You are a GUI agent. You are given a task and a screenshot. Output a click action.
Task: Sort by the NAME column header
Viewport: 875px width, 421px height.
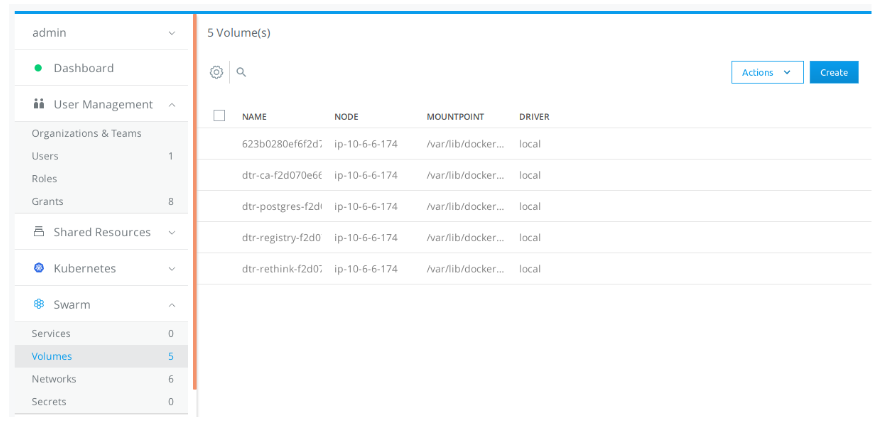(x=254, y=117)
